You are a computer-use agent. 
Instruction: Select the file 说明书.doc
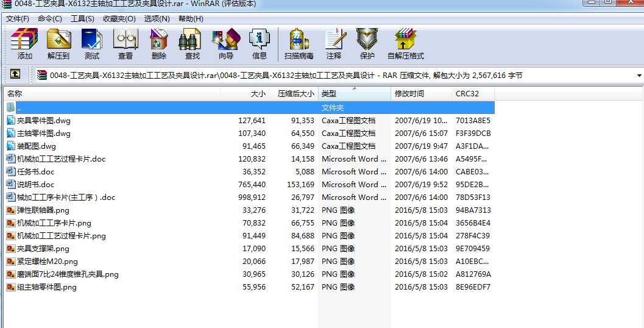point(36,185)
